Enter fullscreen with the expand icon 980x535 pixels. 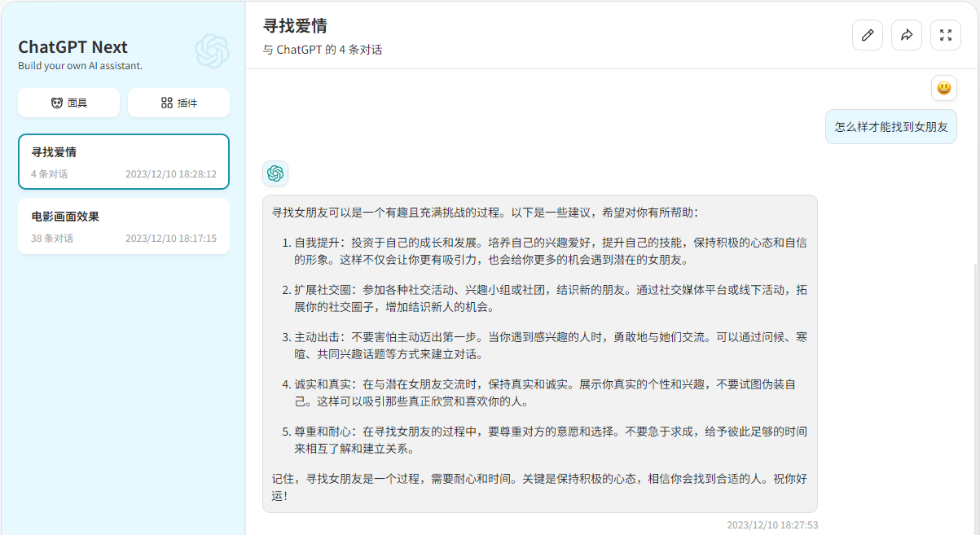(945, 35)
